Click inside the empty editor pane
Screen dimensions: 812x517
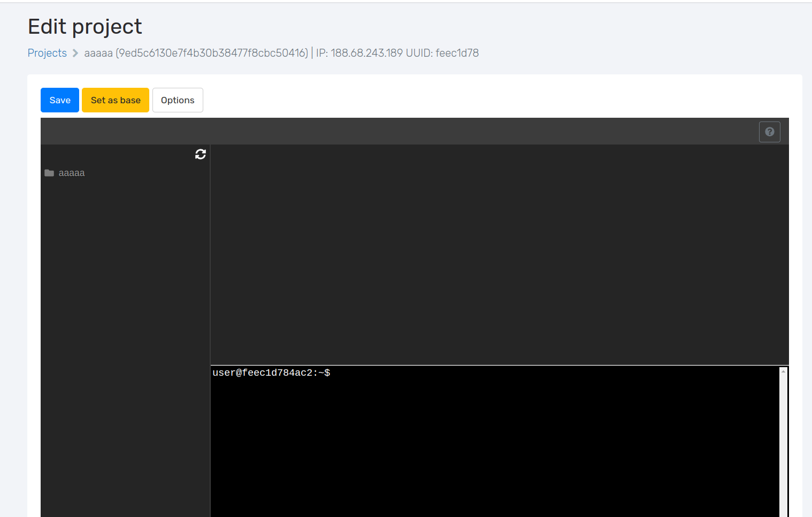pyautogui.click(x=497, y=252)
